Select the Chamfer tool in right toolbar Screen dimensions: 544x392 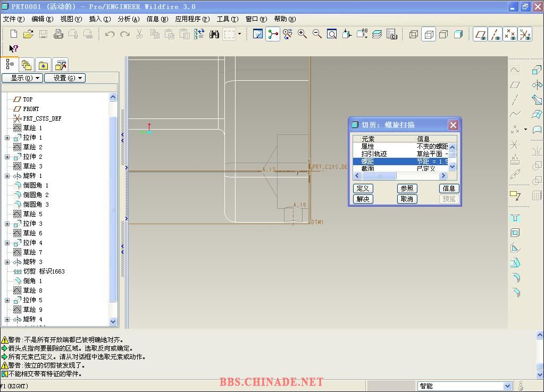[516, 292]
